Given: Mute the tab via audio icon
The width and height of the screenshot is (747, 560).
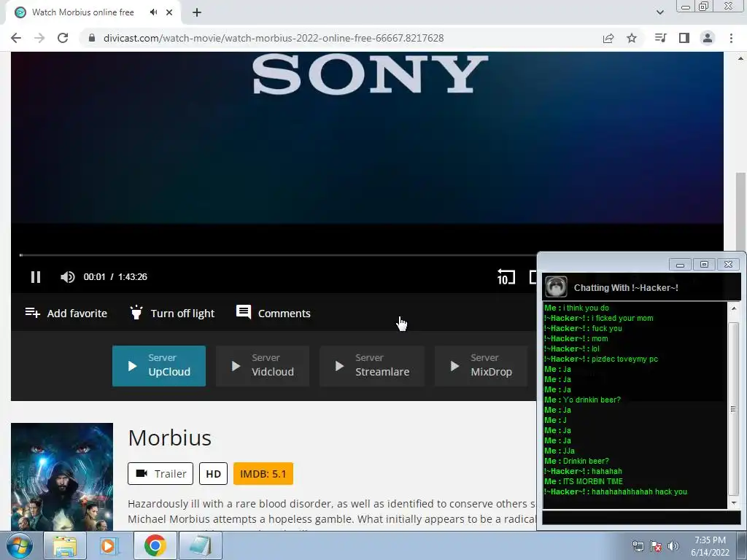Looking at the screenshot, I should 153,12.
